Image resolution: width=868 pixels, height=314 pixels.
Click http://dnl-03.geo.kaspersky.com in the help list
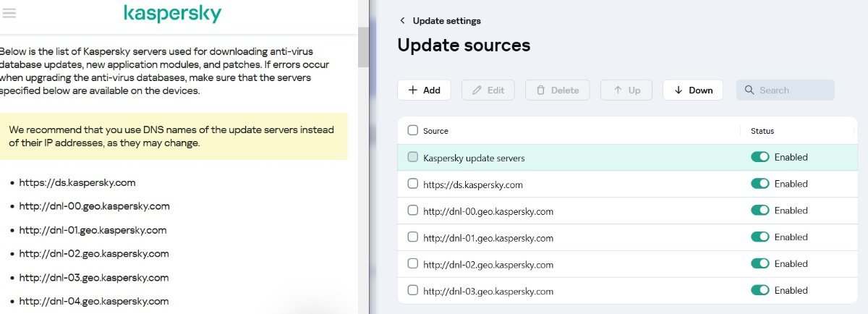(x=94, y=278)
